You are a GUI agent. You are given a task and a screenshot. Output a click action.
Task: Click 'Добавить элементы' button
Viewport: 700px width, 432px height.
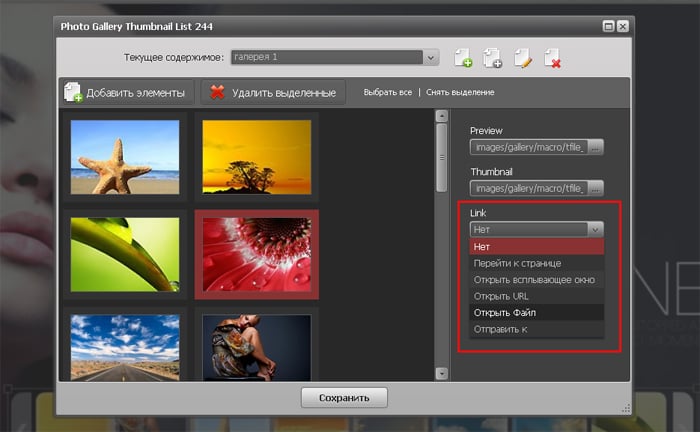pos(126,93)
